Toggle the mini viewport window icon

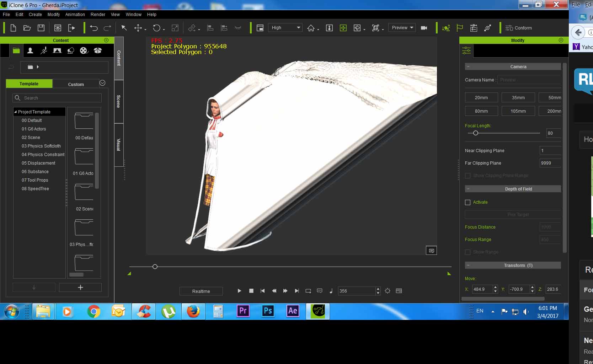click(260, 28)
